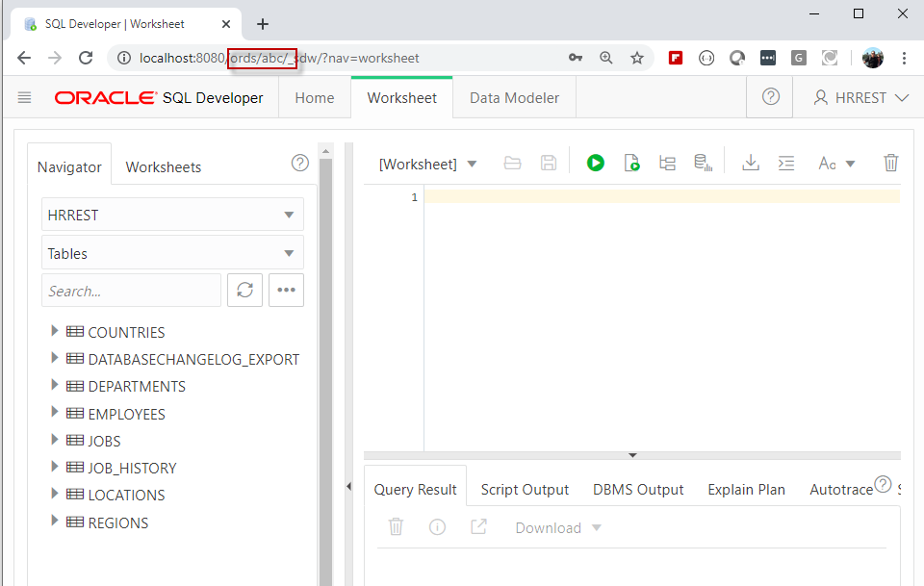This screenshot has width=924, height=586.
Task: Go to the Home tab
Action: (315, 98)
